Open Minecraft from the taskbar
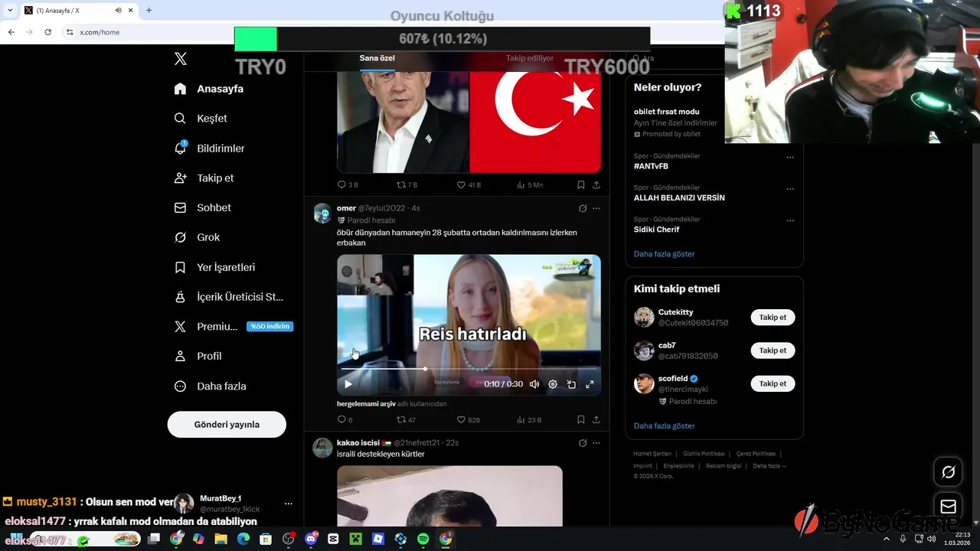980x551 pixels. pos(355,539)
